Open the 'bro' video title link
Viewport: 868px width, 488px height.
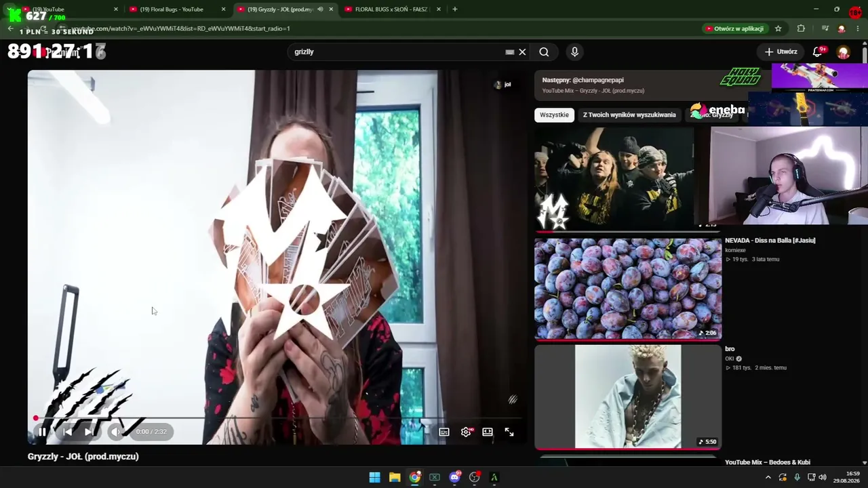pyautogui.click(x=730, y=349)
